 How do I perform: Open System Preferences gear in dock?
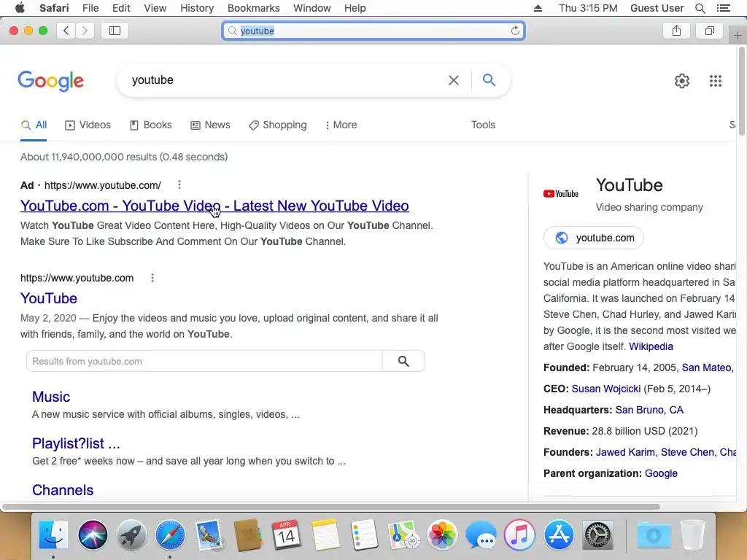(597, 534)
